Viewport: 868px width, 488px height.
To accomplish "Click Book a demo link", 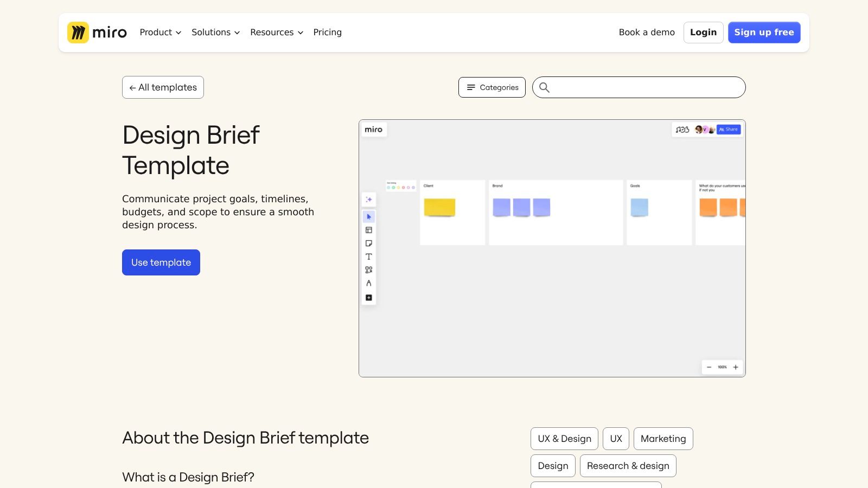I will pyautogui.click(x=647, y=33).
